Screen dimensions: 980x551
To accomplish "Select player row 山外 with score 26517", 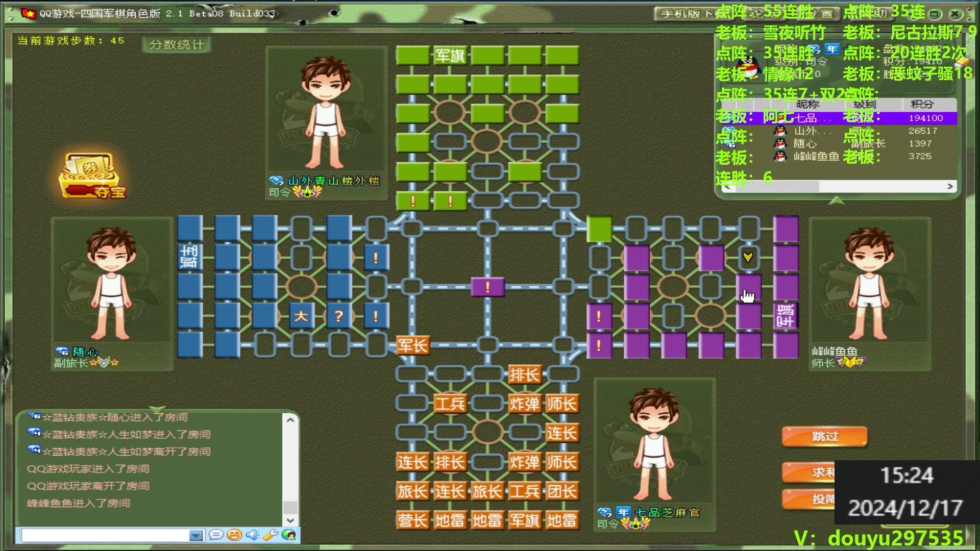I will (839, 131).
